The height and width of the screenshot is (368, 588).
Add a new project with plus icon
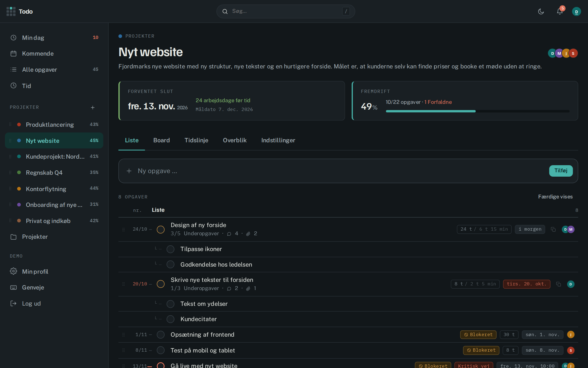click(93, 108)
